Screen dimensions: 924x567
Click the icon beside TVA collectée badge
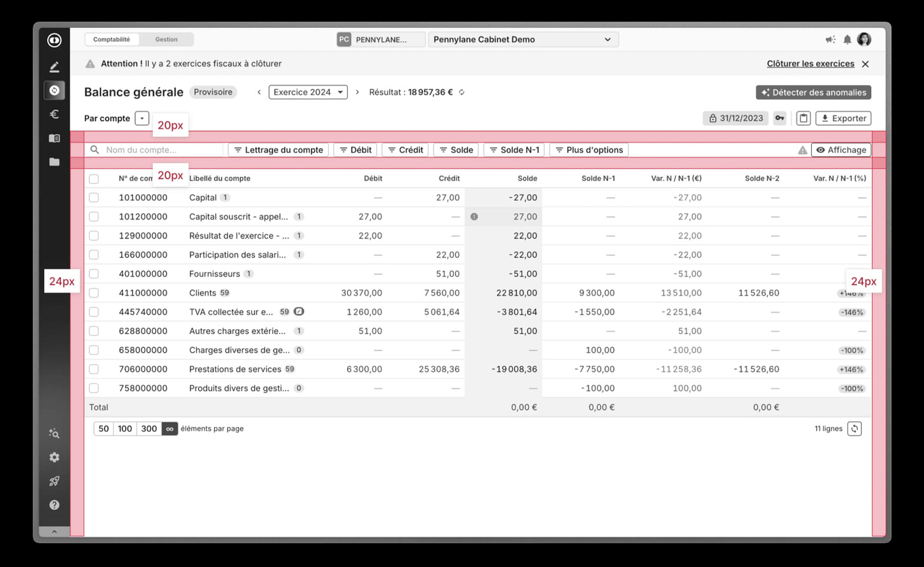click(x=299, y=311)
